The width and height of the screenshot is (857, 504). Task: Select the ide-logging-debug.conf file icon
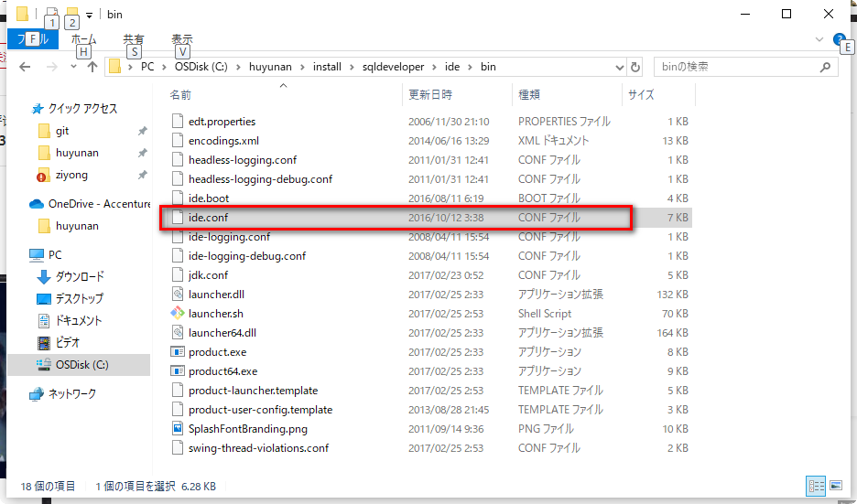pos(177,255)
